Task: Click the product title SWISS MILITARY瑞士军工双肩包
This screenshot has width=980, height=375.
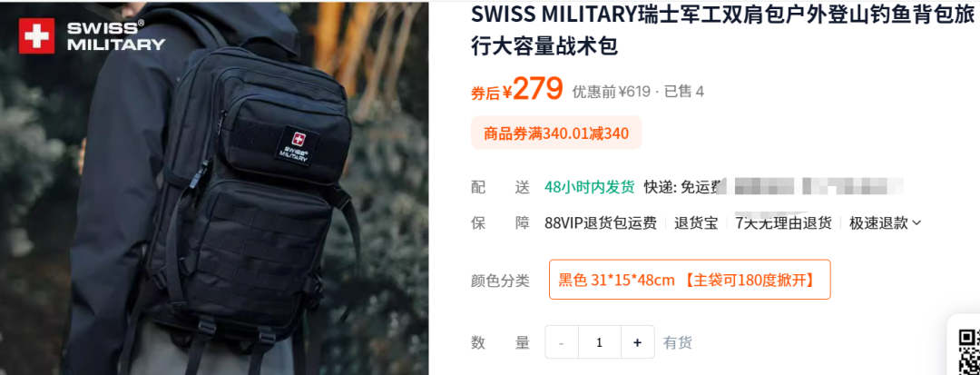Action: coord(722,30)
